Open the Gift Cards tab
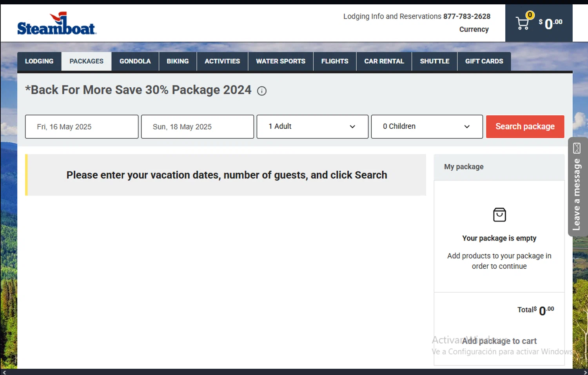 point(484,61)
